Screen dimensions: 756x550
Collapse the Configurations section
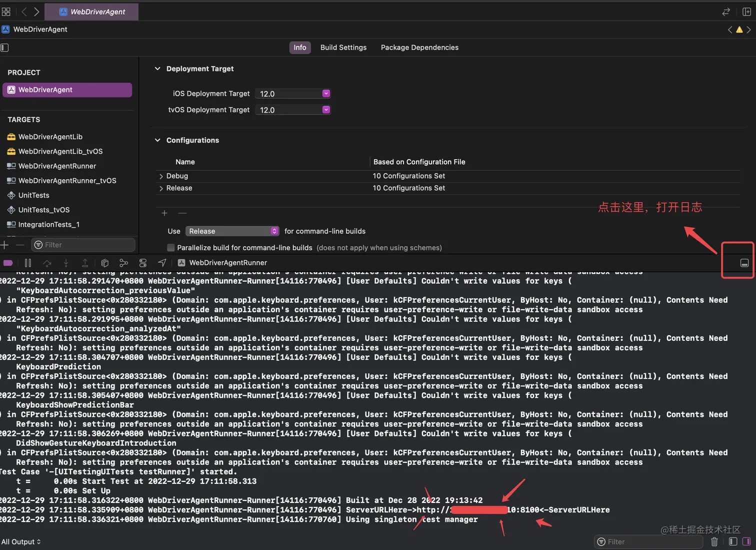[157, 140]
